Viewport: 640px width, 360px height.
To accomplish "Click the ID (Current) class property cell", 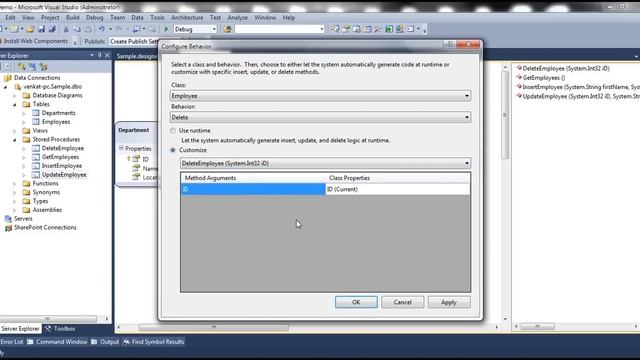I will [398, 189].
